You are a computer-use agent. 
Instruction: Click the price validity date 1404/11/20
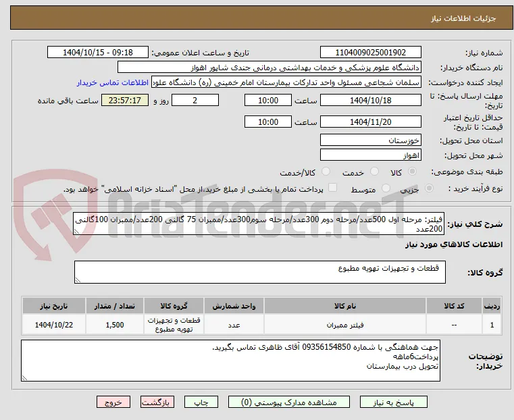[x=370, y=122]
